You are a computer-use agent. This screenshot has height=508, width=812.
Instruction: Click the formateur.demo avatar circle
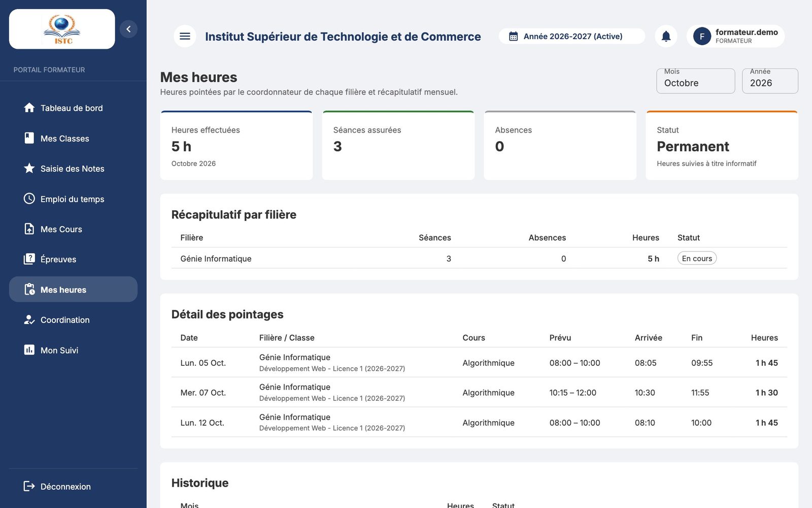702,36
